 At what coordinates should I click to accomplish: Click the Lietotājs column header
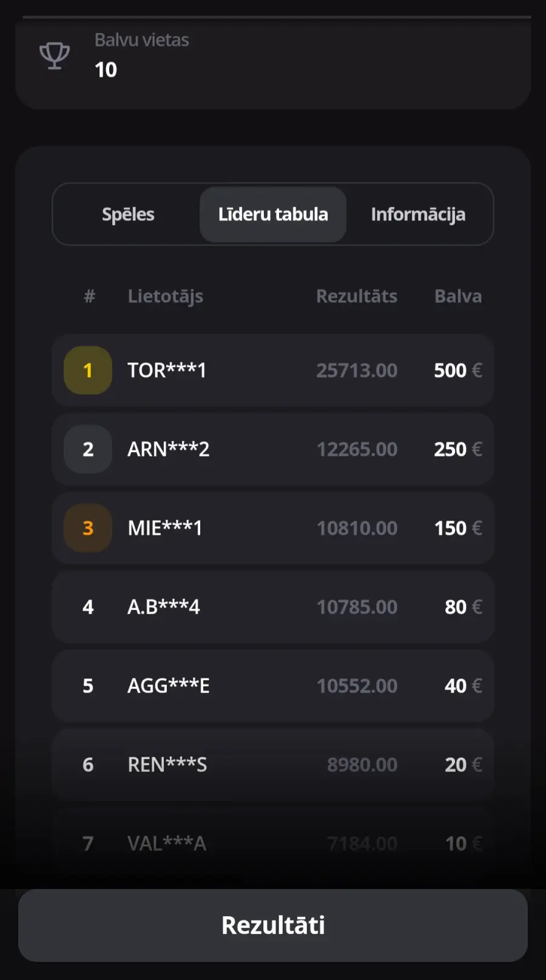tap(165, 296)
